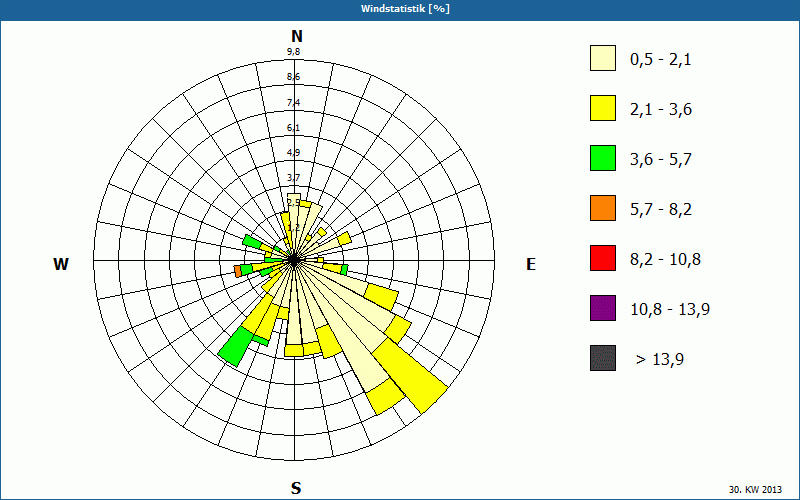Click the 3,7 ring scale value
800x500 pixels.
pyautogui.click(x=293, y=178)
